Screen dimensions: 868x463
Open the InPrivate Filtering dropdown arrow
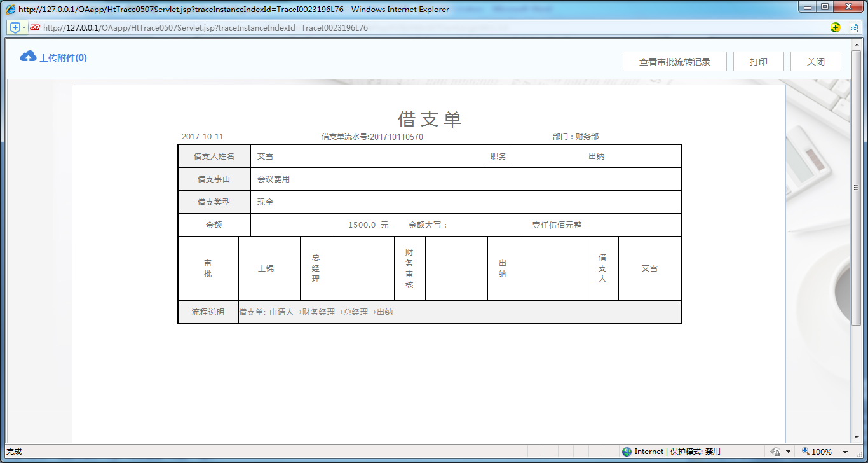[789, 452]
